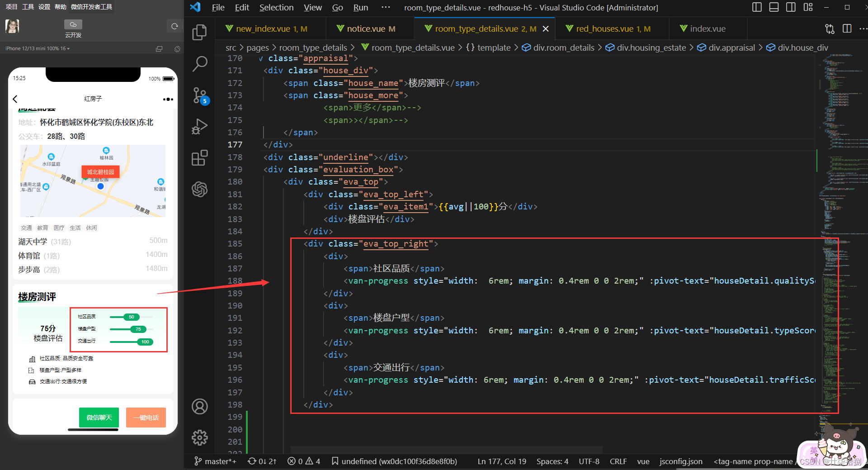The height and width of the screenshot is (470, 868).
Task: Open more editor actions menu
Action: (863, 28)
